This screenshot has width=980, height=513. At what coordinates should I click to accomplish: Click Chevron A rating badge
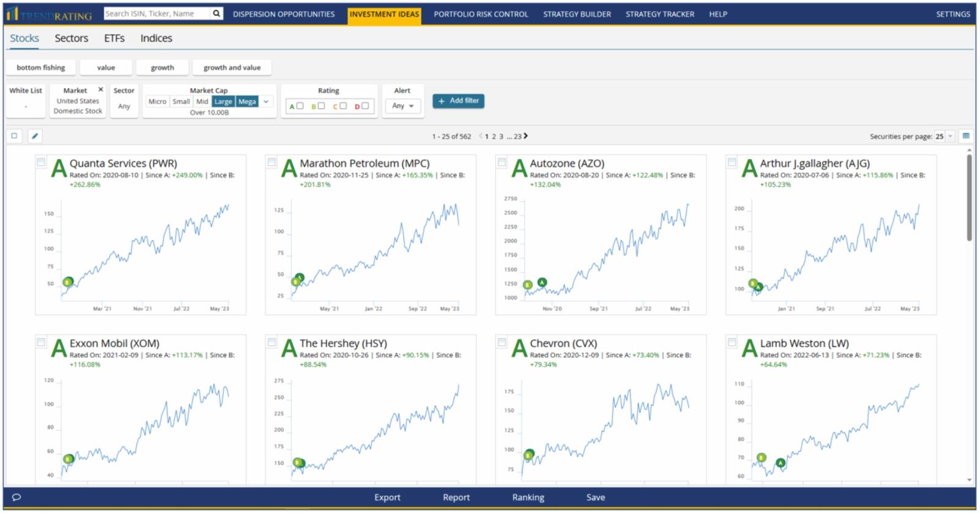pos(519,348)
